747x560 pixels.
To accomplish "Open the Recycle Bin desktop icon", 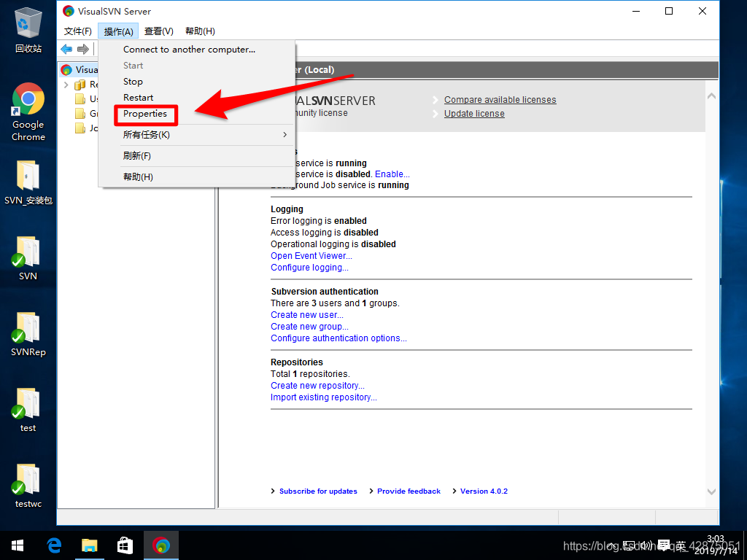I will point(28,29).
